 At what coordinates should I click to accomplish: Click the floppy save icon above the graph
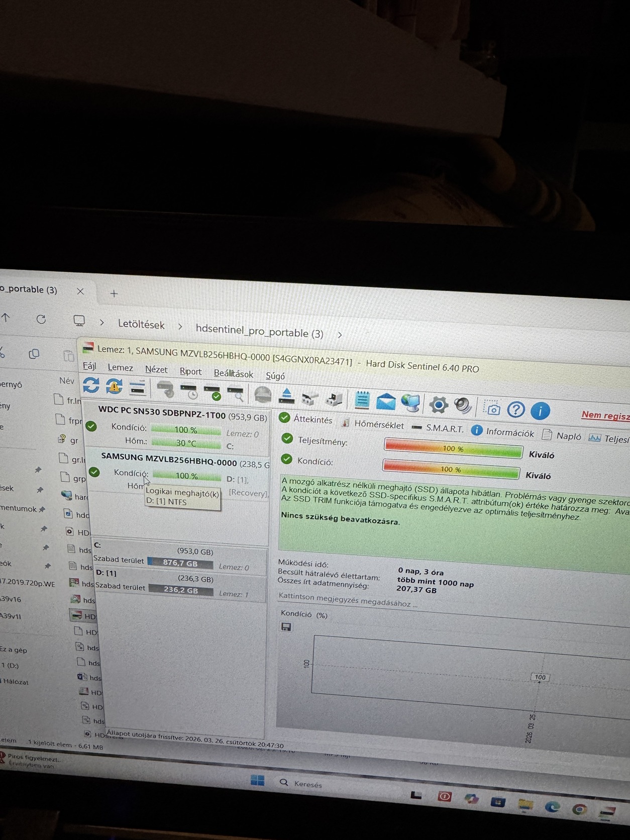click(286, 627)
